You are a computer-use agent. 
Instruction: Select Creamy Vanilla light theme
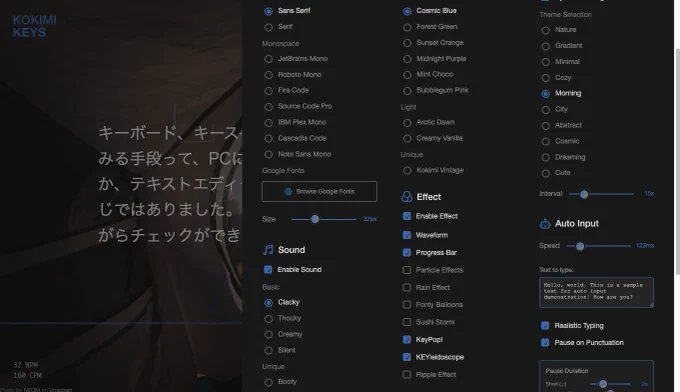tap(407, 138)
